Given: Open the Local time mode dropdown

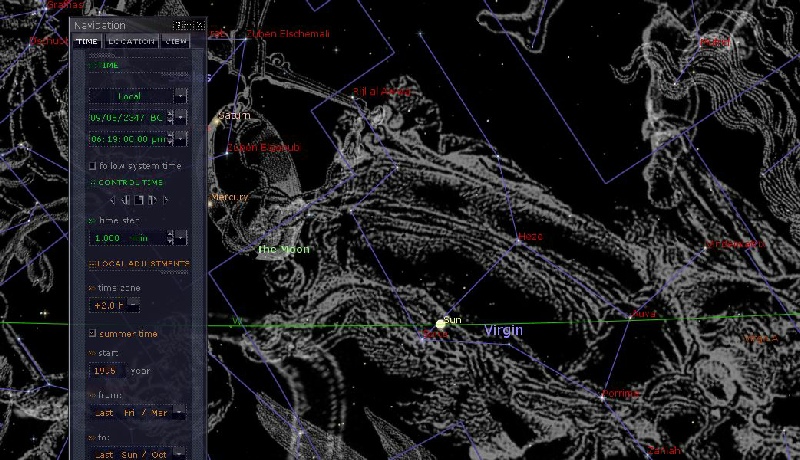Looking at the screenshot, I should pyautogui.click(x=181, y=96).
